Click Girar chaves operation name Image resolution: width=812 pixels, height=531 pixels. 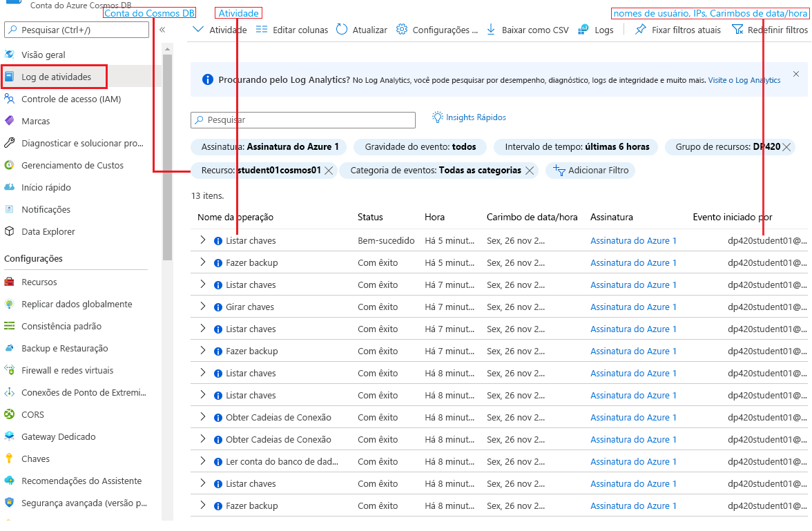coord(250,307)
